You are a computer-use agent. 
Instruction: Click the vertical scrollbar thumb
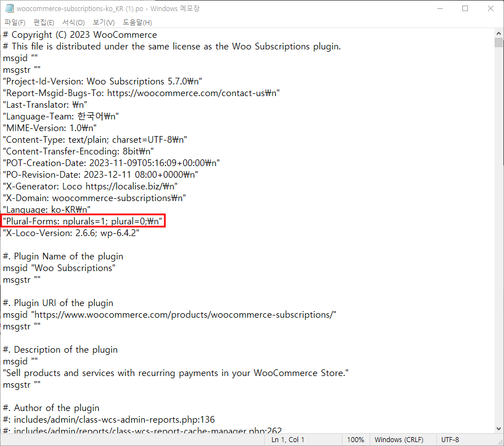point(498,42)
